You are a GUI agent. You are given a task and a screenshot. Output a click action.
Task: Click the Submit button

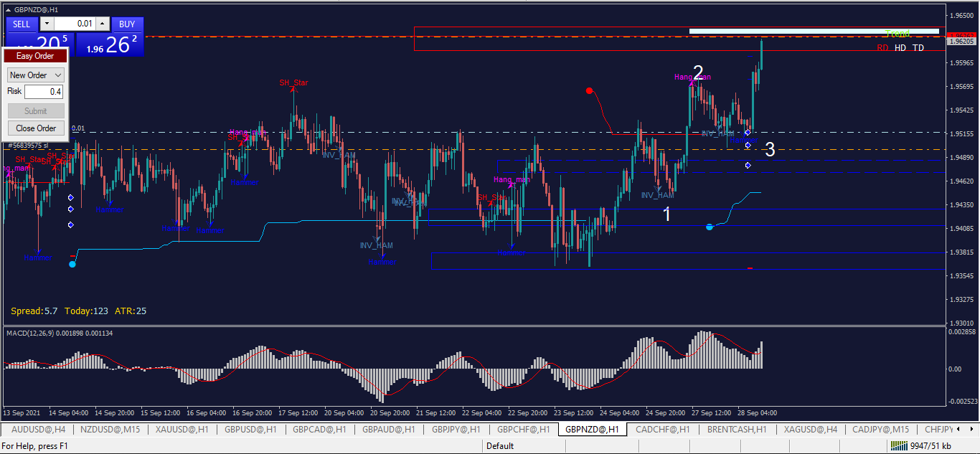[x=36, y=110]
